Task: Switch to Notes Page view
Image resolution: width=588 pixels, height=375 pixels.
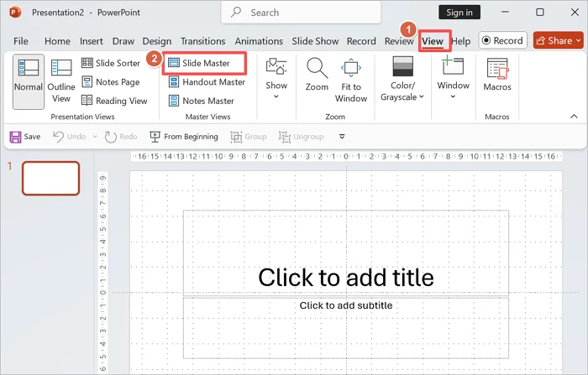Action: (111, 81)
